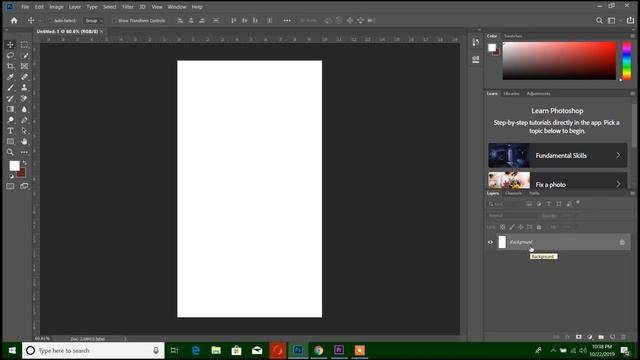The height and width of the screenshot is (360, 640).
Task: Select the Gradient tool
Action: pyautogui.click(x=10, y=109)
